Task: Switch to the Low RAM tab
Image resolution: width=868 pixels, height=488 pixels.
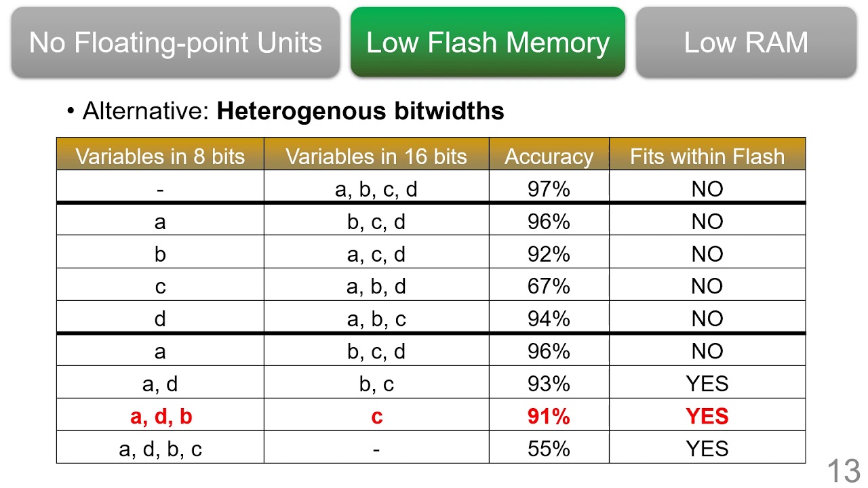Action: point(746,43)
